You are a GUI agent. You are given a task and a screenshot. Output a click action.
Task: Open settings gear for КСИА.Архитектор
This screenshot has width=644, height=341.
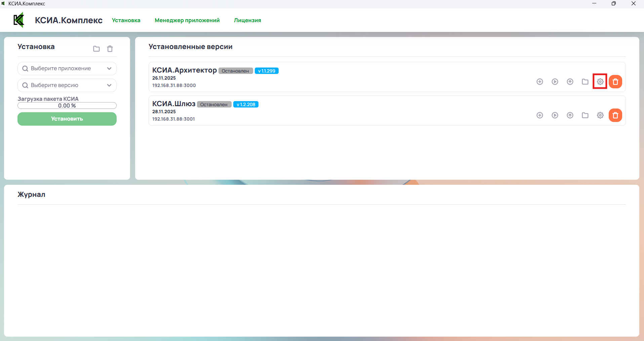600,82
